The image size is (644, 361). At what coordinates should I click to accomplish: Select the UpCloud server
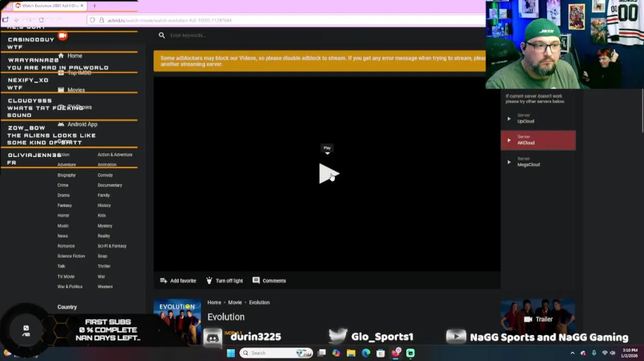(x=538, y=118)
